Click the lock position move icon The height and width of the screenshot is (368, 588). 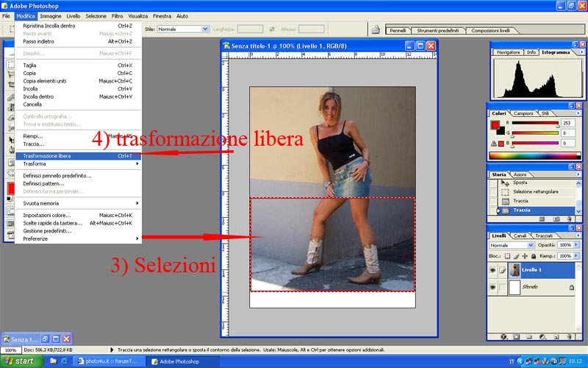[526, 255]
